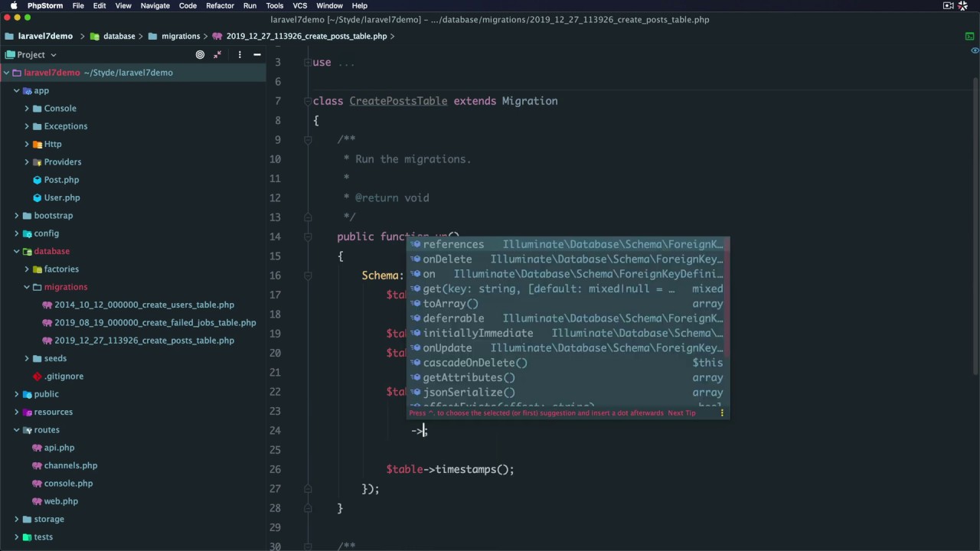
Task: Open channels.php in routes folder
Action: pyautogui.click(x=70, y=465)
